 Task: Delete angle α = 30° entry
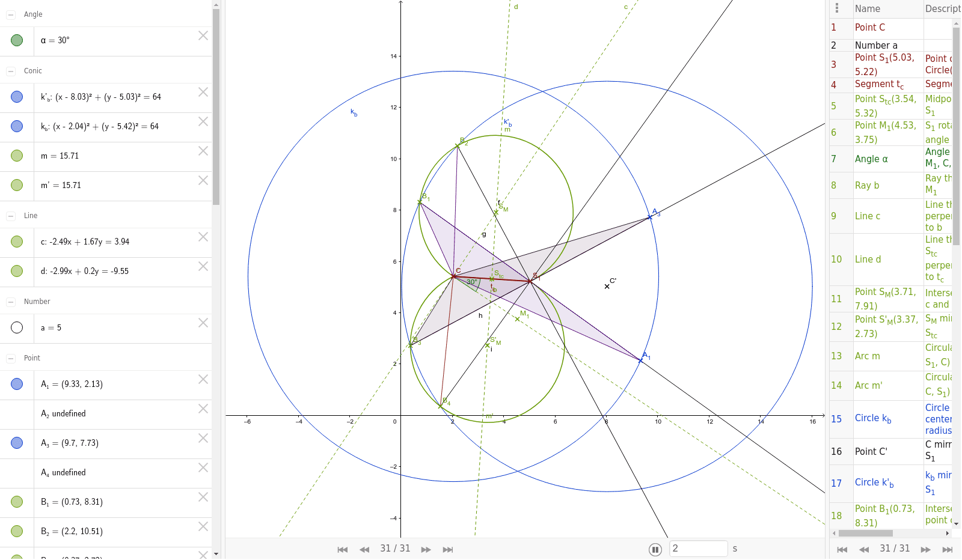(x=203, y=35)
